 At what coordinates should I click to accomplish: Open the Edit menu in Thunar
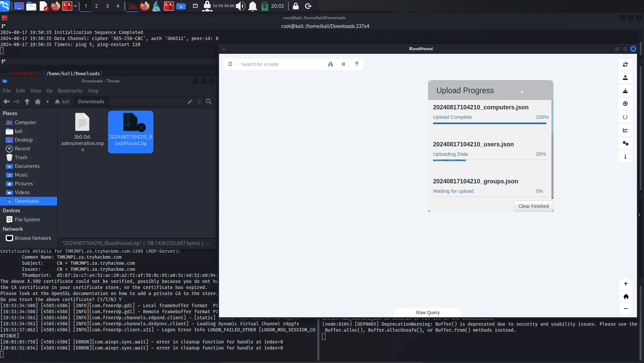pyautogui.click(x=20, y=91)
